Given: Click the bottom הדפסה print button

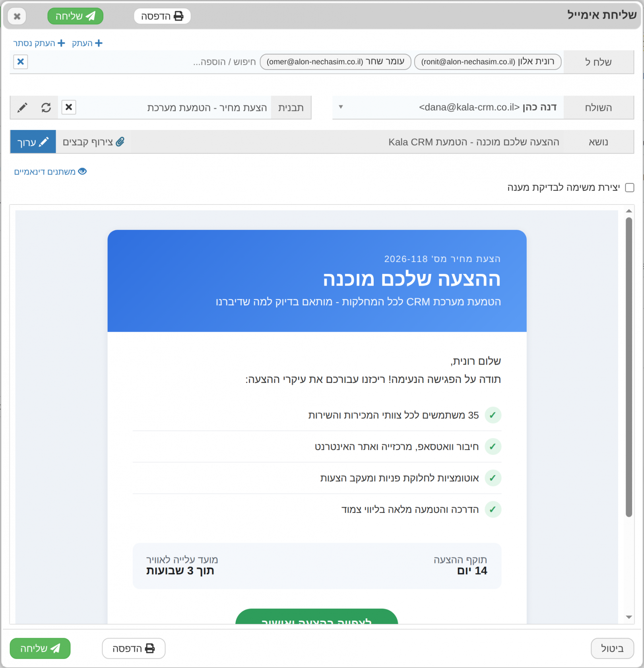Looking at the screenshot, I should (x=134, y=649).
